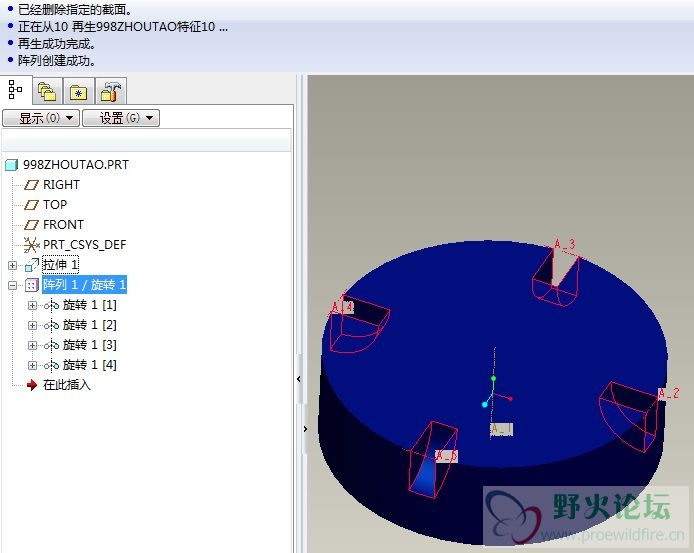Click the message 再生成功完成。
The image size is (694, 553).
pyautogui.click(x=57, y=44)
